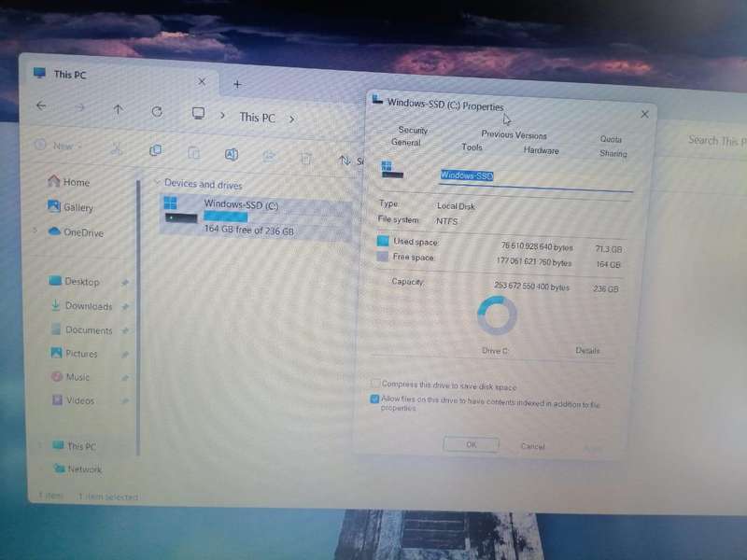The image size is (747, 560).
Task: Switch to the Security tab
Action: click(413, 130)
